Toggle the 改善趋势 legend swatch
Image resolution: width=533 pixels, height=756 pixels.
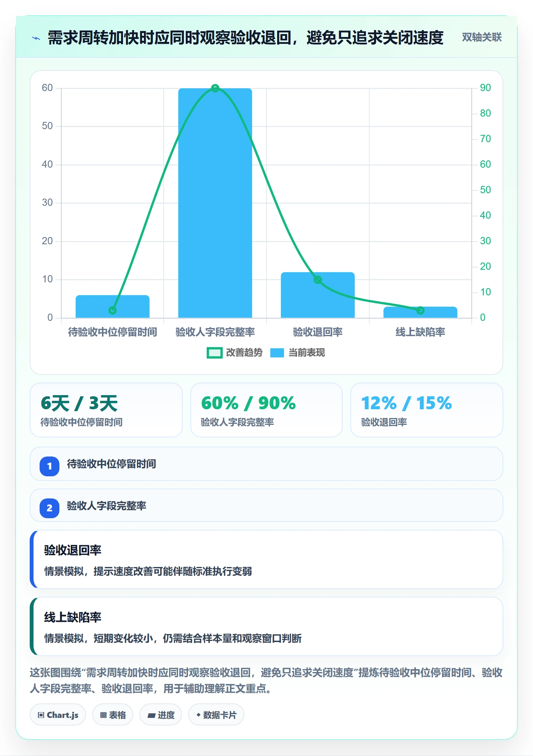point(214,353)
